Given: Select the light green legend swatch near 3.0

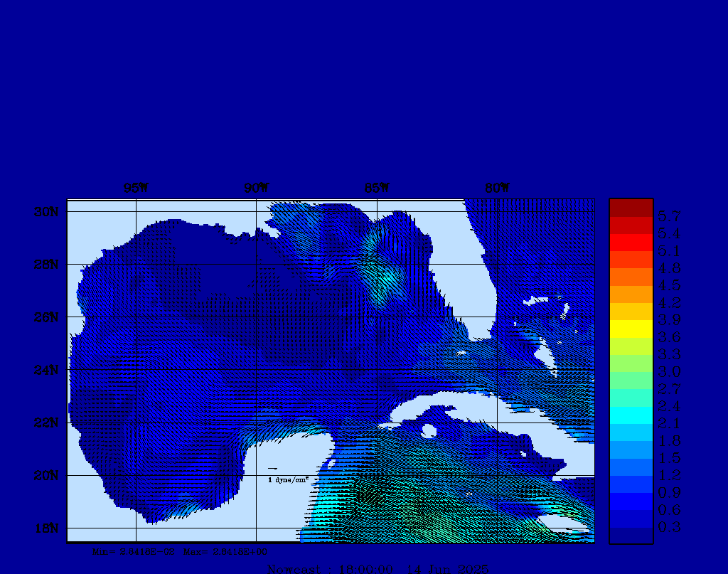Looking at the screenshot, I should click(x=631, y=363).
